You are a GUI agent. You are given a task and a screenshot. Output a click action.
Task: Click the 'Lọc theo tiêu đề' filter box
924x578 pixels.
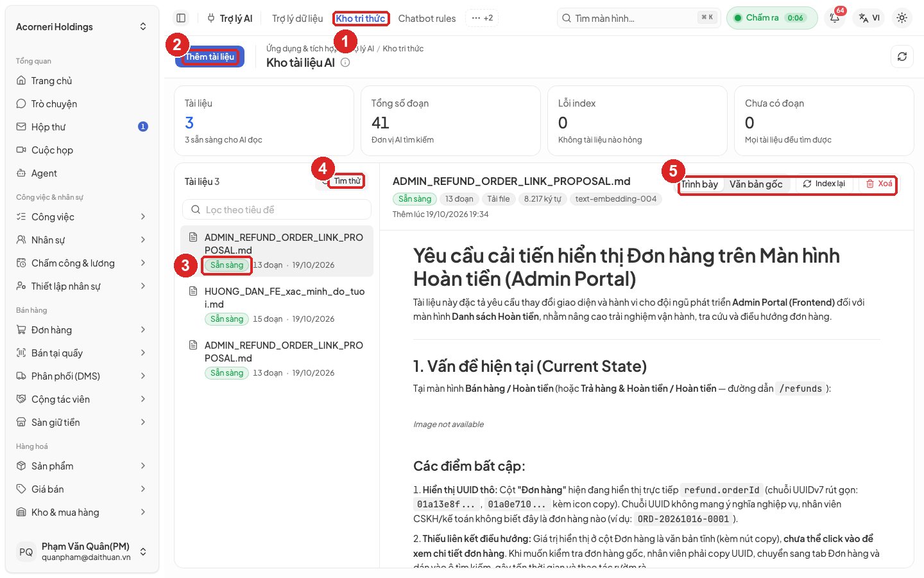277,210
